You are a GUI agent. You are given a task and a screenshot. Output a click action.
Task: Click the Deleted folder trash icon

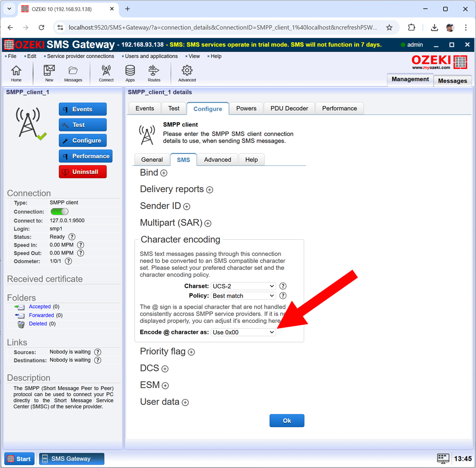pyautogui.click(x=21, y=324)
